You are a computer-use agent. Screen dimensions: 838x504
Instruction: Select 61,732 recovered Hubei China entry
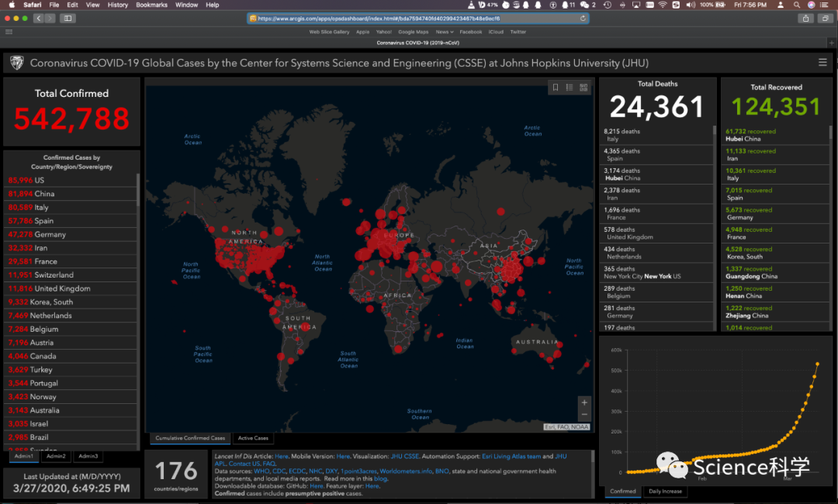coord(775,135)
